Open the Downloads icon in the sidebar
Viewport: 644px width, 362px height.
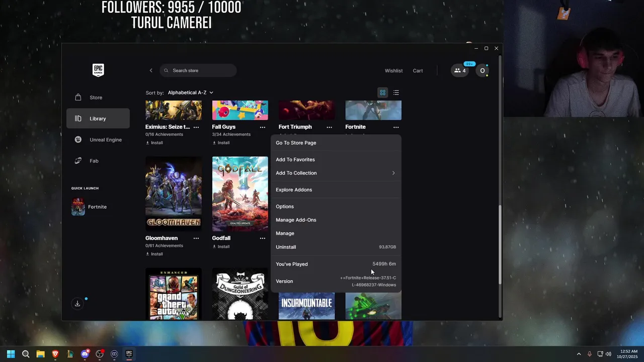(77, 304)
